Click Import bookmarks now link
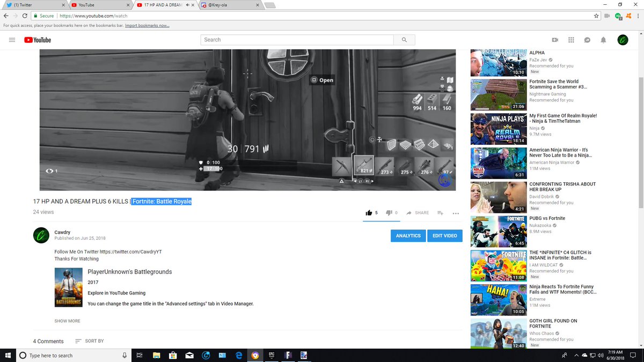This screenshot has height=362, width=644. pos(147,25)
